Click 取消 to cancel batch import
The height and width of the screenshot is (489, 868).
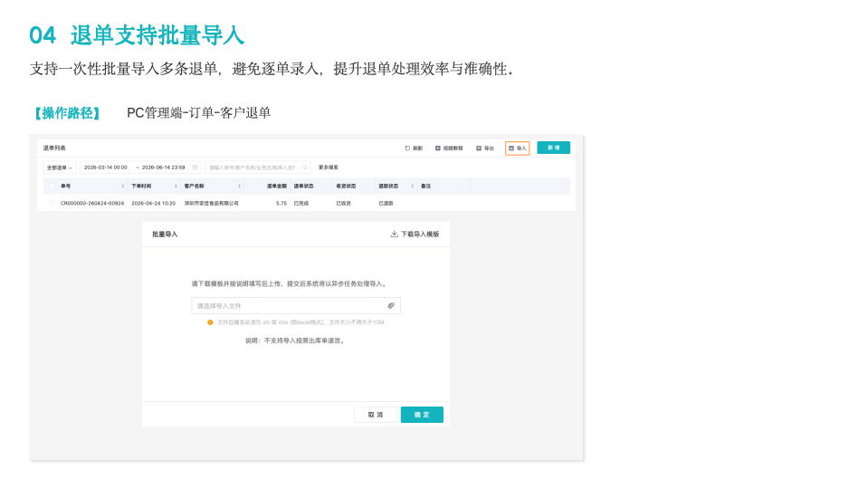point(376,415)
